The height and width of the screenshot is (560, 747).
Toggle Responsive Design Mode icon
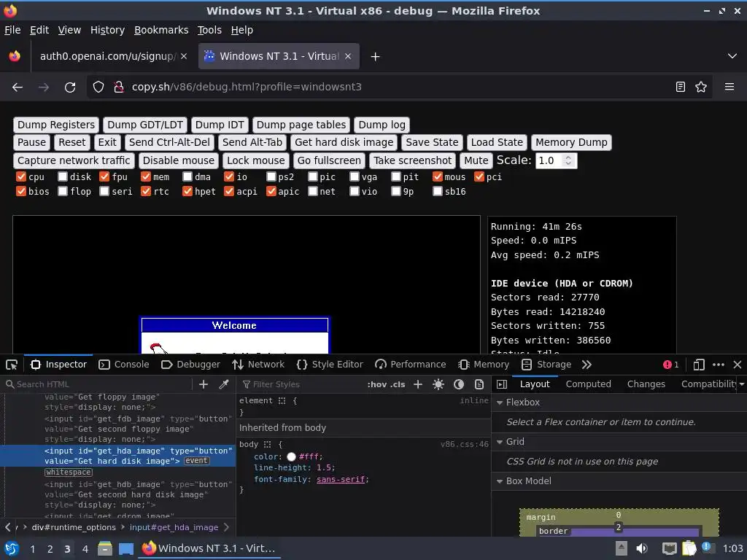point(699,365)
